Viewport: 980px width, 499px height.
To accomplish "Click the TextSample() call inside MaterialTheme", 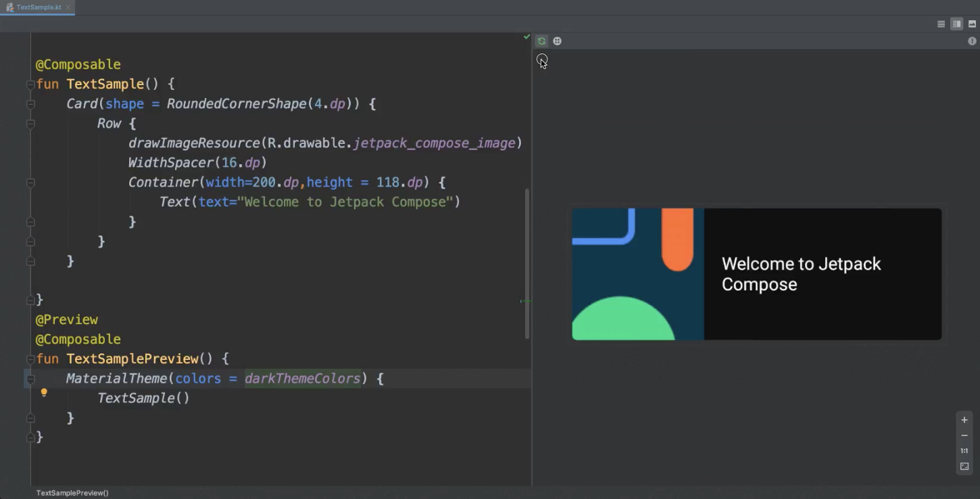I will click(x=144, y=398).
